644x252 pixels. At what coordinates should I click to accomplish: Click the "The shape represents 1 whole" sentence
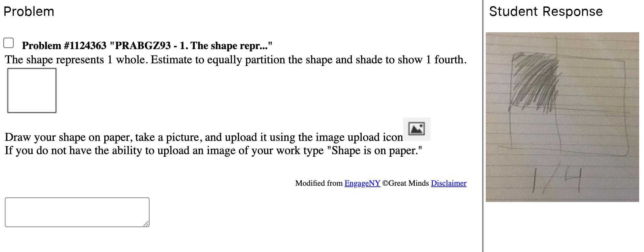tap(235, 60)
